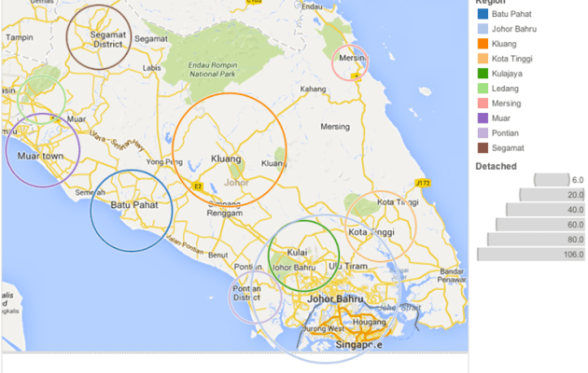This screenshot has height=373, width=588.
Task: Click the Mersing legend label
Action: pos(506,104)
